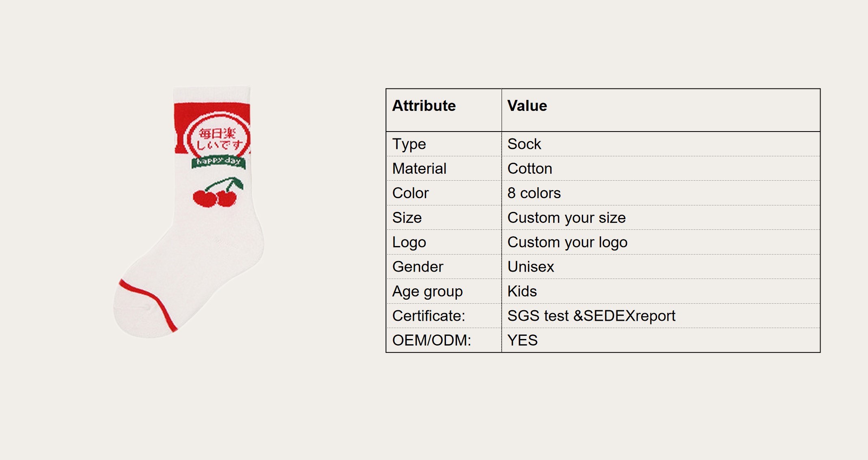Image resolution: width=868 pixels, height=460 pixels.
Task: Click the cherry graphic on the sock
Action: [x=218, y=192]
